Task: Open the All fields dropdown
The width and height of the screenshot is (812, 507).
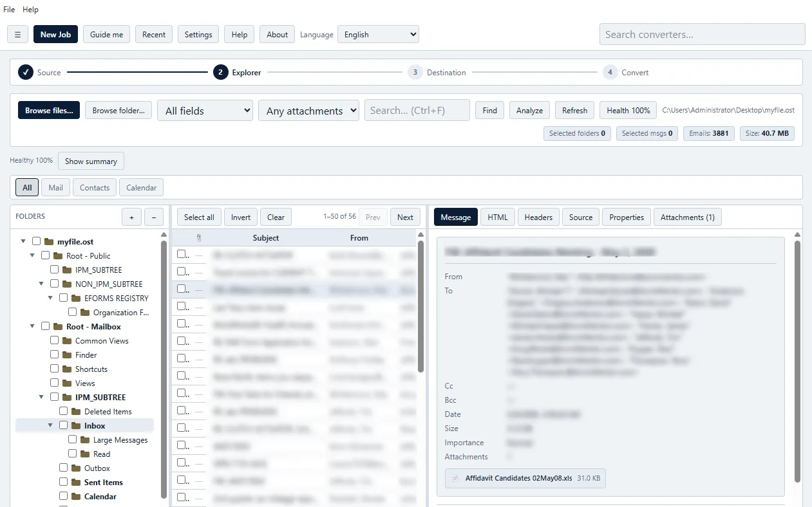Action: point(205,110)
